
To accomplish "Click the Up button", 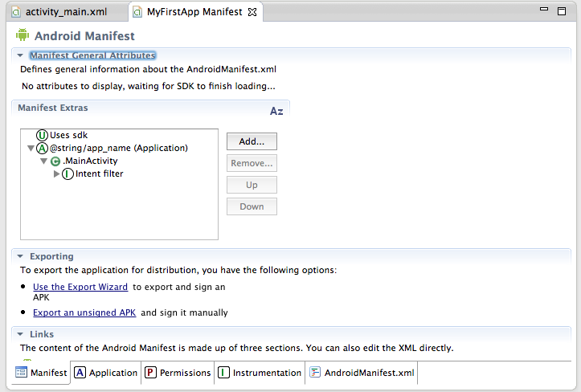I will pos(252,185).
